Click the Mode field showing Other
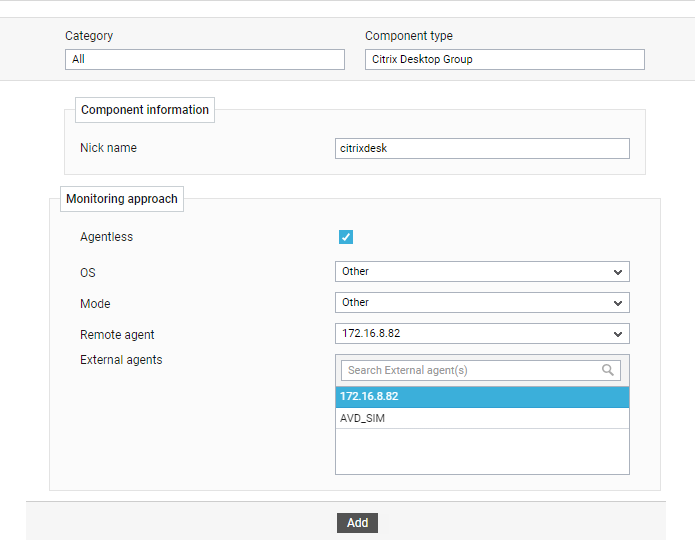 tap(482, 302)
